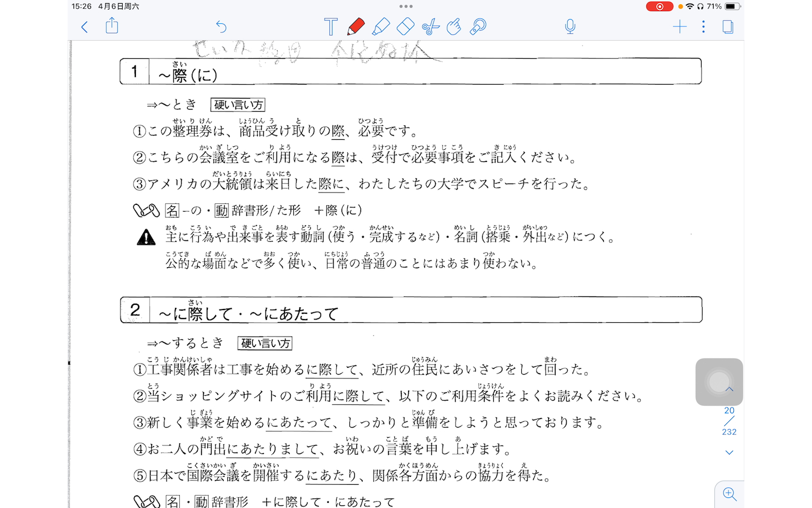Select the Text tool

click(x=331, y=26)
